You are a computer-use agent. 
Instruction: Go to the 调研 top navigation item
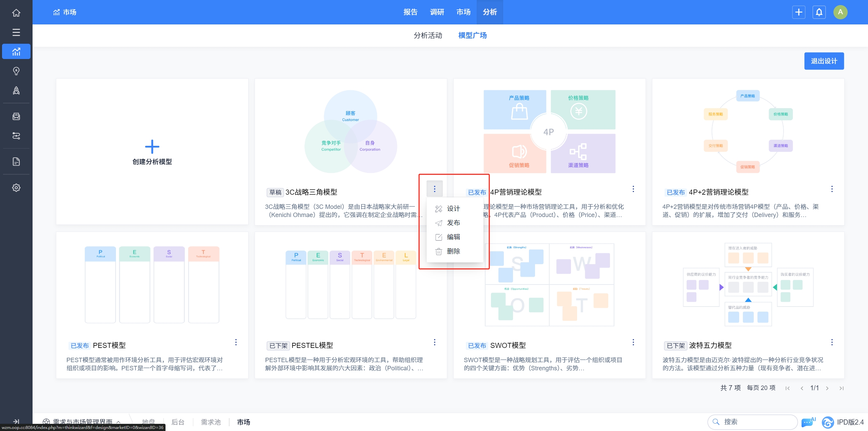coord(437,12)
